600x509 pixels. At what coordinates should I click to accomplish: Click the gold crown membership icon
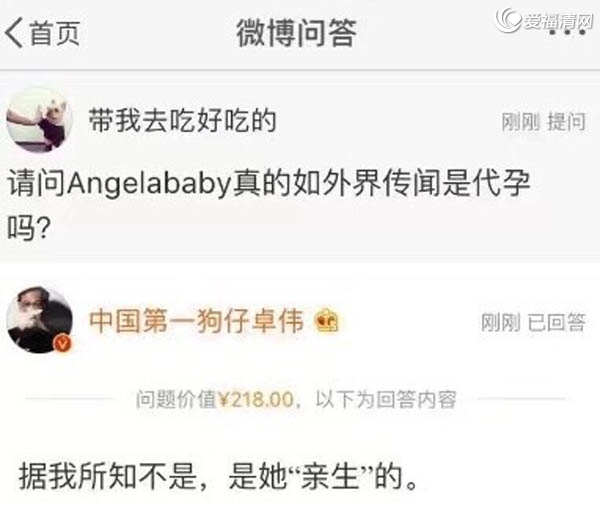[x=326, y=321]
